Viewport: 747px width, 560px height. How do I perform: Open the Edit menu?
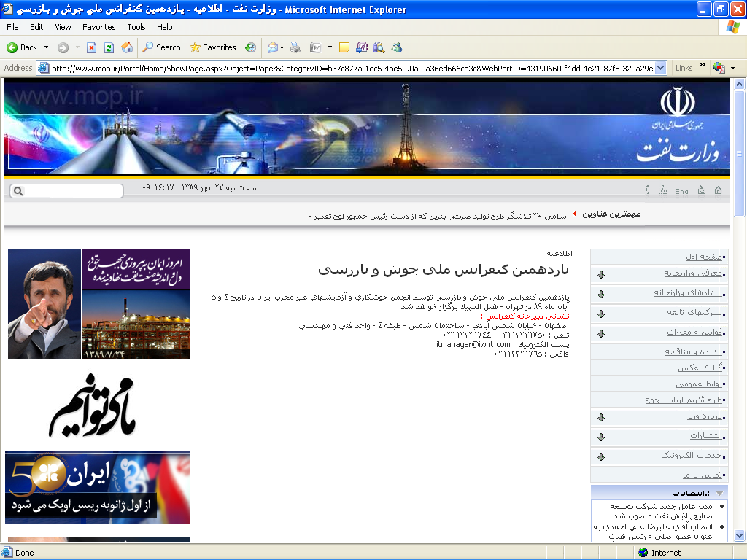(36, 27)
